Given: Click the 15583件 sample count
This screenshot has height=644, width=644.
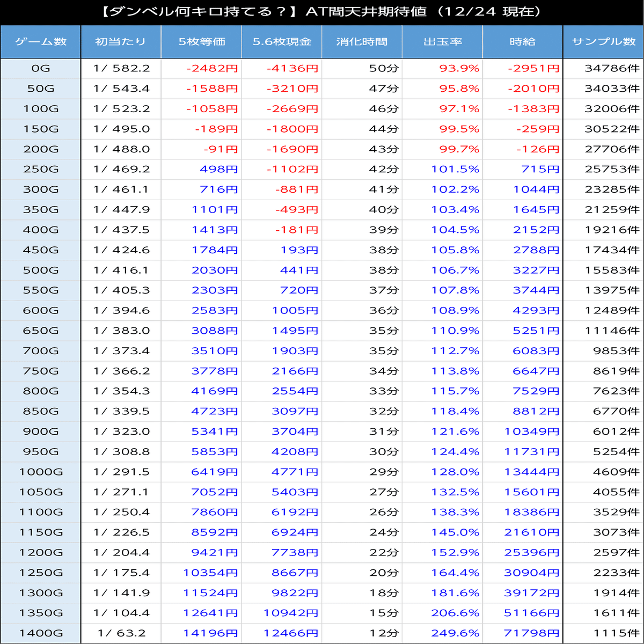Looking at the screenshot, I should pos(612,270).
